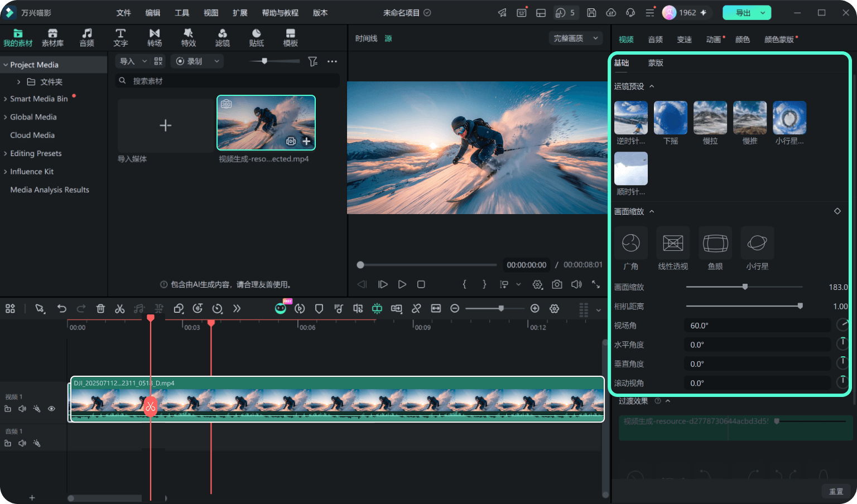Image resolution: width=857 pixels, height=504 pixels.
Task: Expand the Smart Media Bin tree item
Action: (6, 99)
